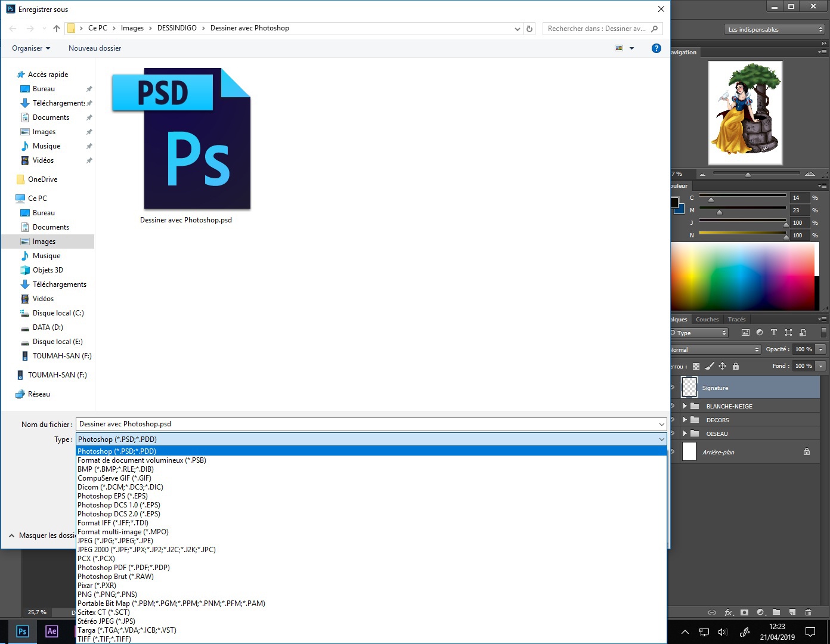Switch the layer filtering toggle
This screenshot has height=644, width=830.
[823, 333]
